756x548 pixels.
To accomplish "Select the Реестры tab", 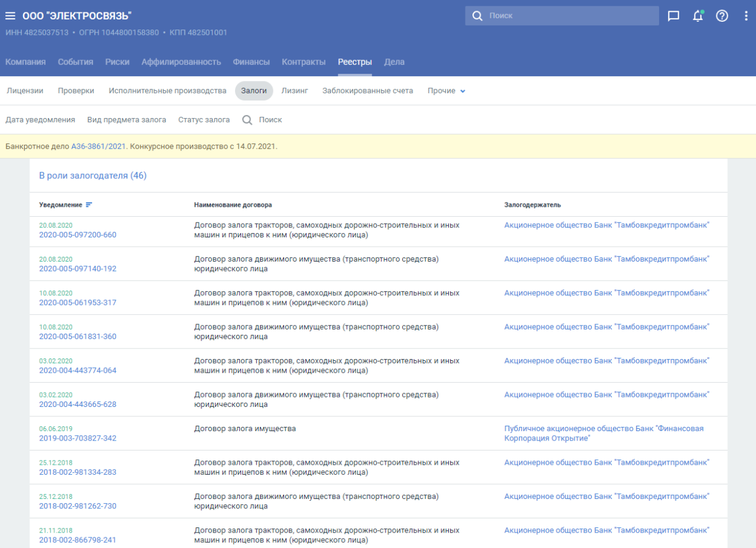I will point(355,62).
